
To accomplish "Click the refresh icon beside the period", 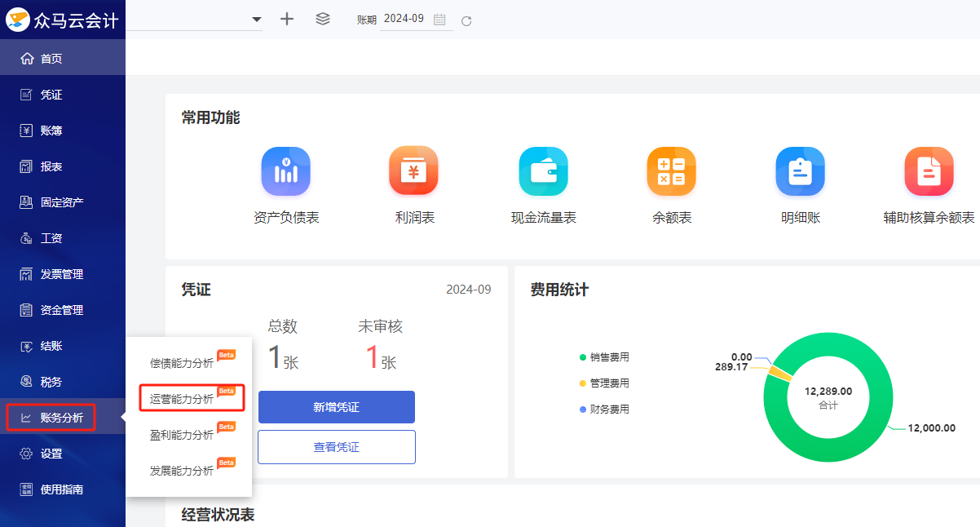I will tap(466, 20).
